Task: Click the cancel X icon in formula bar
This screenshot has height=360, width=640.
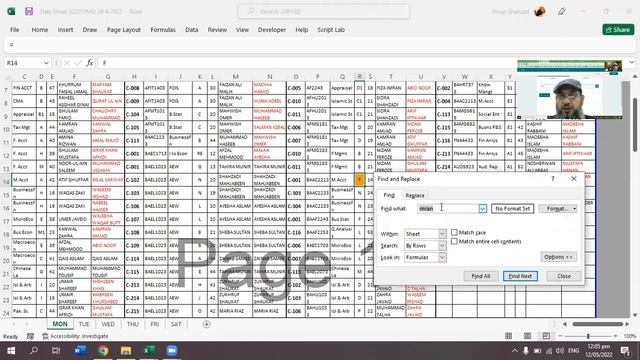Action: 67,63
